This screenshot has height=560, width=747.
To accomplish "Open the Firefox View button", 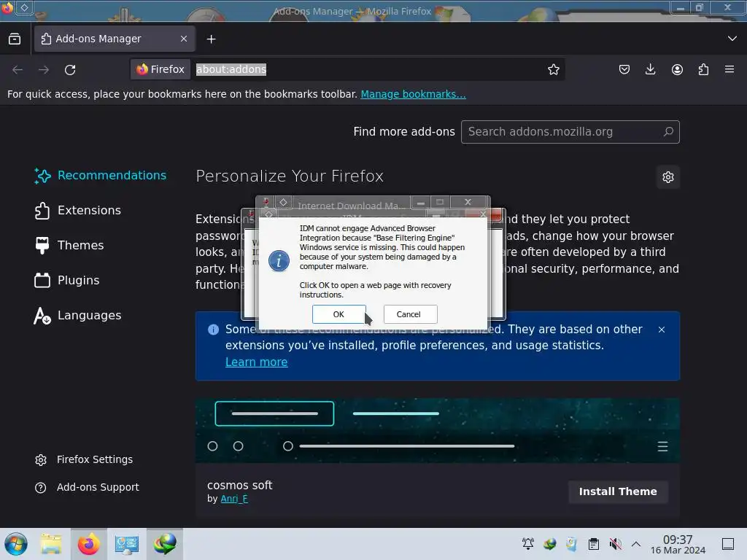I will coord(15,39).
